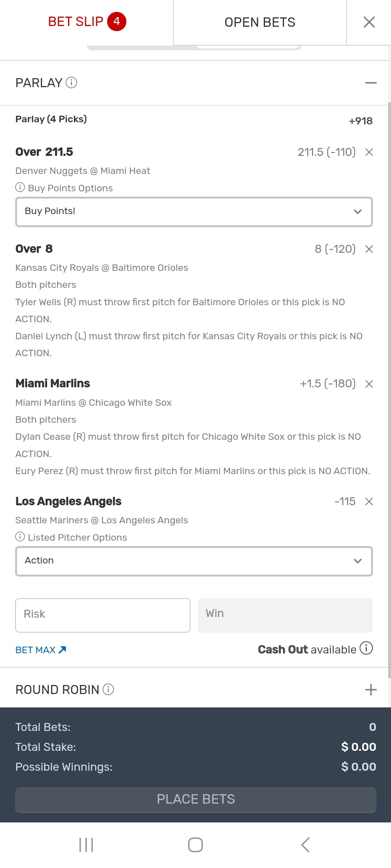Open the Action pitcher options dropdown
The height and width of the screenshot is (868, 391).
(194, 561)
